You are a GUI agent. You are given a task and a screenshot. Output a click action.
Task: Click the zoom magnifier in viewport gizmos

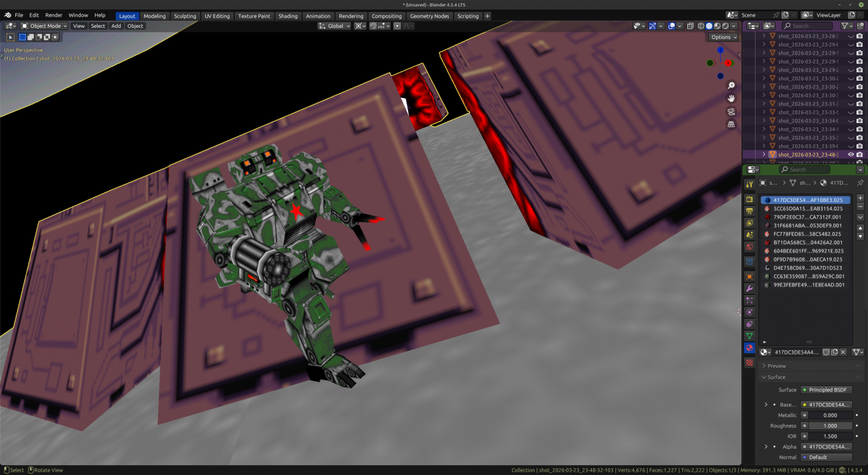pos(731,86)
